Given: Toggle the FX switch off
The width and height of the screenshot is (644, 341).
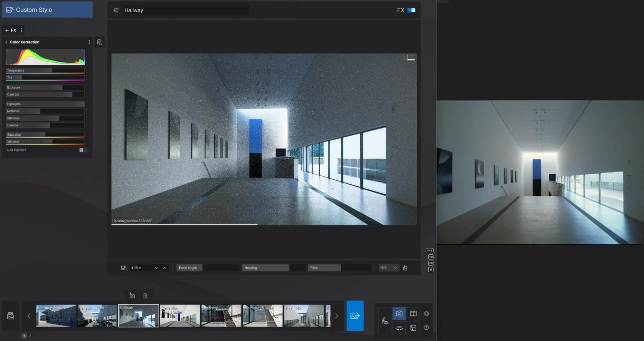Looking at the screenshot, I should (412, 10).
